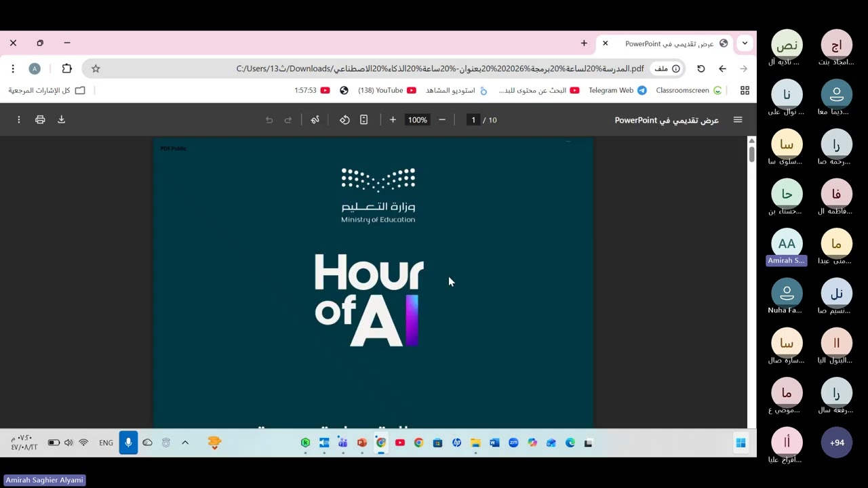
Task: Download the PDF file
Action: coord(61,120)
